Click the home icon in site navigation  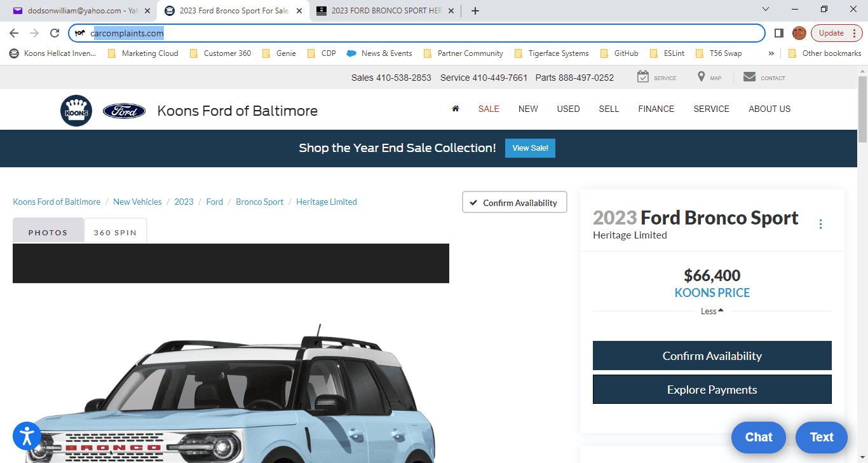(x=455, y=109)
